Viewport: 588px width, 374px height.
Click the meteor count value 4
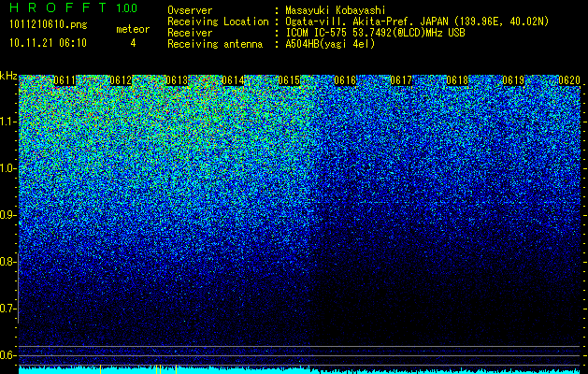[x=133, y=43]
